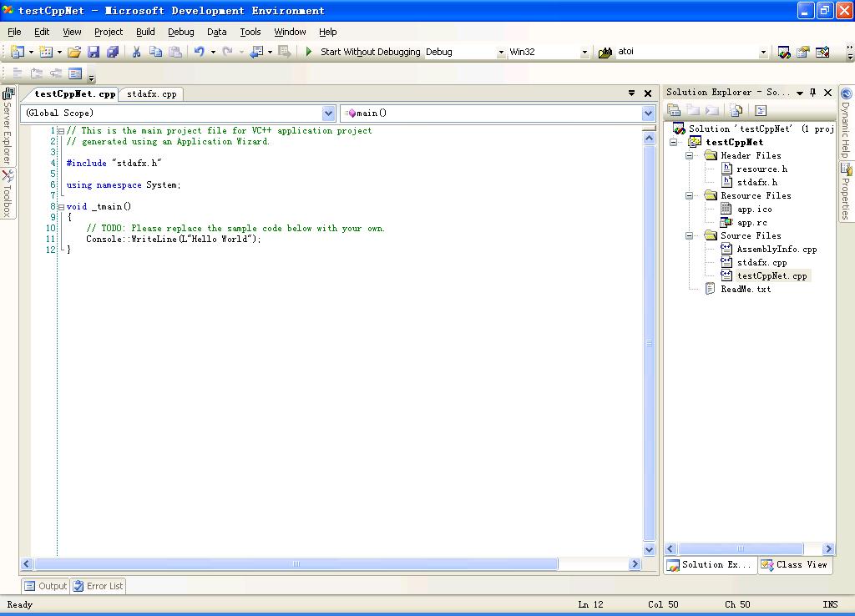Open the Debug configuration dropdown
Screen dimensions: 855x616
[x=501, y=52]
